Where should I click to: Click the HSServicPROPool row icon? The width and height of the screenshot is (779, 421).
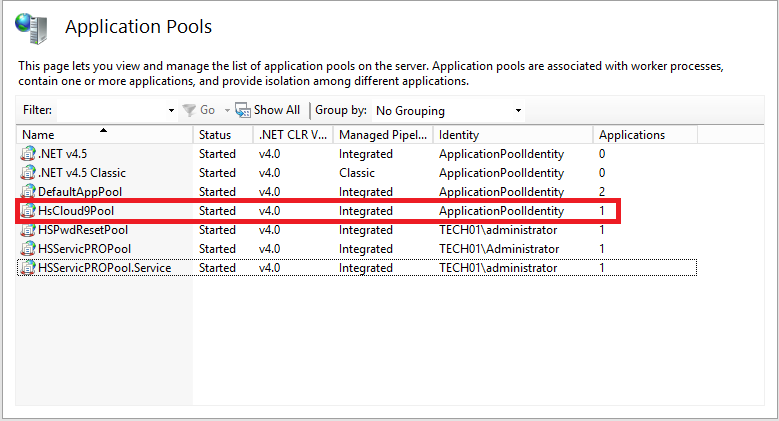pos(29,249)
